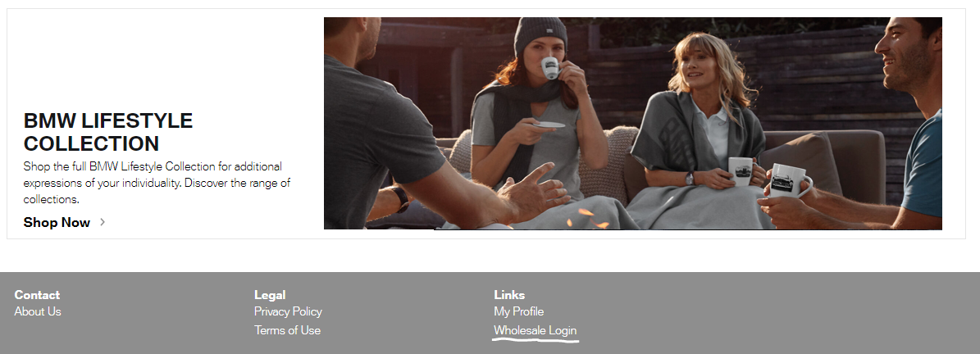The height and width of the screenshot is (354, 980).
Task: Go to My Profile in footer
Action: pyautogui.click(x=519, y=311)
